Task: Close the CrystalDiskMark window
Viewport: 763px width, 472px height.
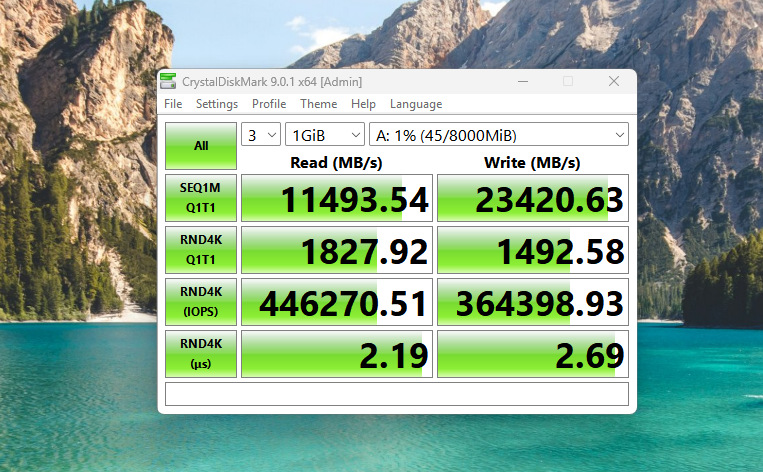Action: point(614,81)
